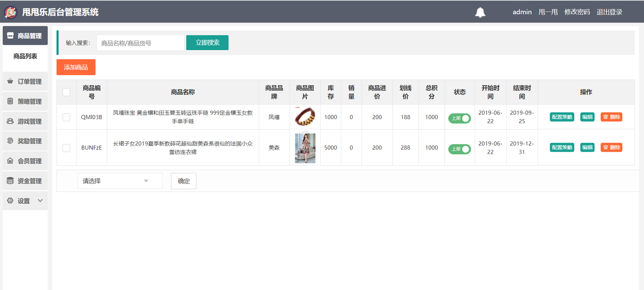Click the 设置 gear icon
This screenshot has width=644, height=290.
(x=10, y=200)
